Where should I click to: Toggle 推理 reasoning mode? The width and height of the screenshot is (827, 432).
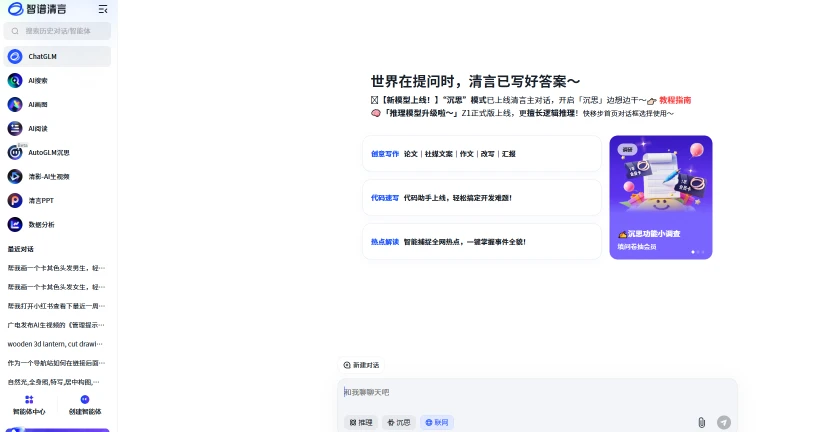click(x=361, y=423)
